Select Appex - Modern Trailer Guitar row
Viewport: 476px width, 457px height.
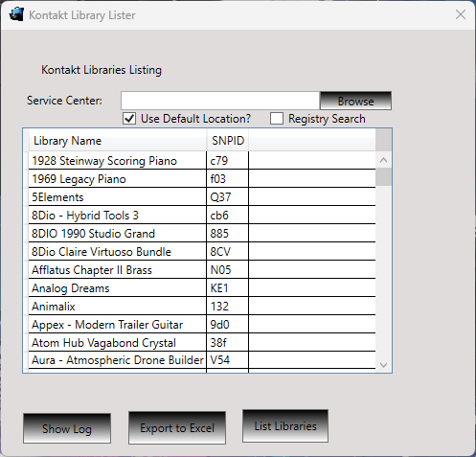tap(202, 324)
